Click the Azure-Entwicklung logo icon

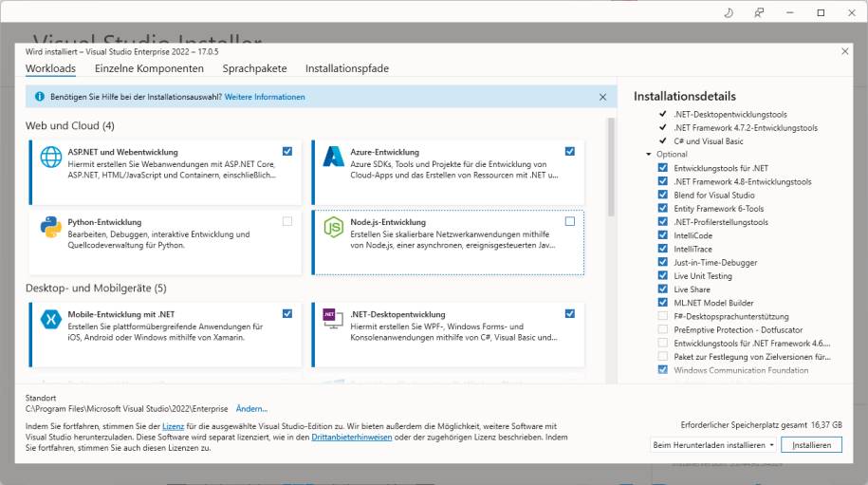coord(333,157)
